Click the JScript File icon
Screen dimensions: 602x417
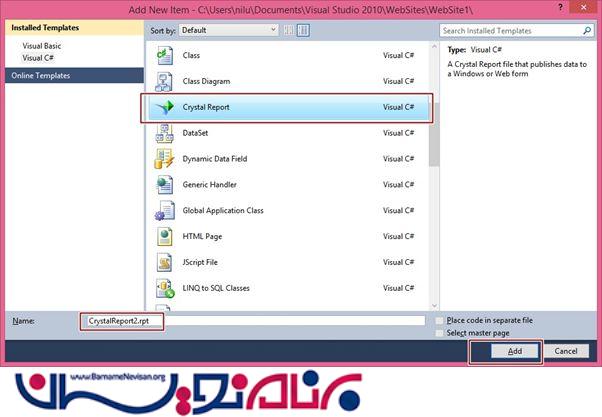coord(165,262)
